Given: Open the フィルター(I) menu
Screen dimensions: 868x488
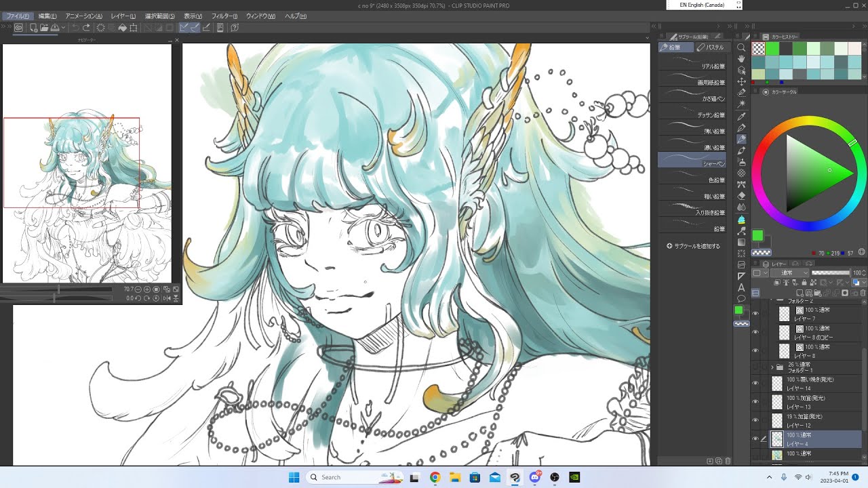Looking at the screenshot, I should click(224, 16).
